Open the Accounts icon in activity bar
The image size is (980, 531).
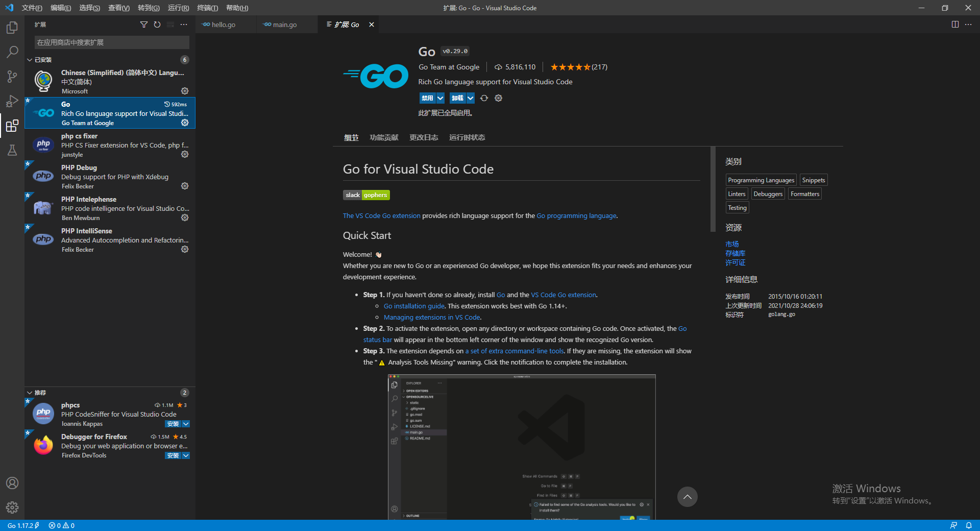coord(12,483)
